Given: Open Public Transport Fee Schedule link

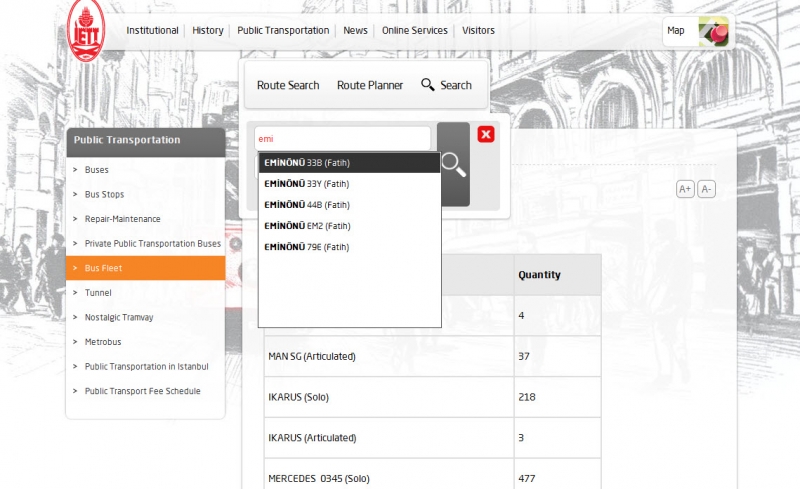Looking at the screenshot, I should pos(142,391).
